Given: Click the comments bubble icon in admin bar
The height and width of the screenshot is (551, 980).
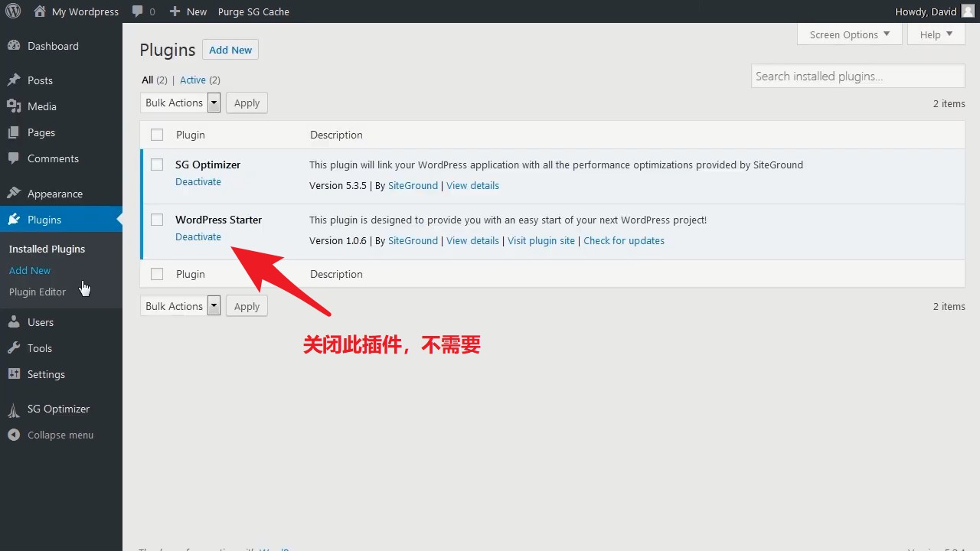Looking at the screenshot, I should (x=137, y=11).
